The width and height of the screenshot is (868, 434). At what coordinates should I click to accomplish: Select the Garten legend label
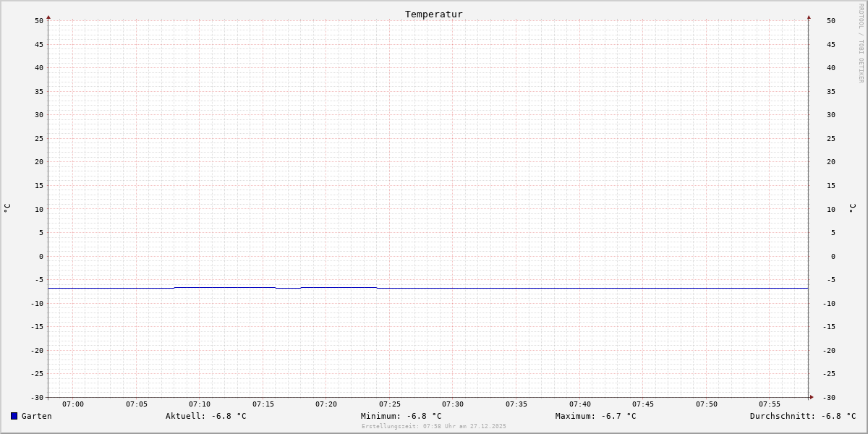click(37, 416)
